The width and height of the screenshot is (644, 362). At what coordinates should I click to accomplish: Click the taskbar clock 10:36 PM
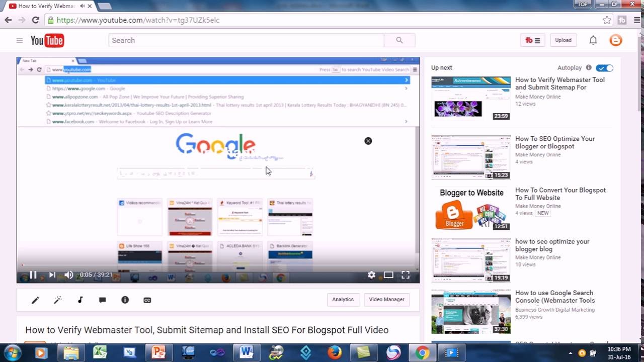coord(619,352)
